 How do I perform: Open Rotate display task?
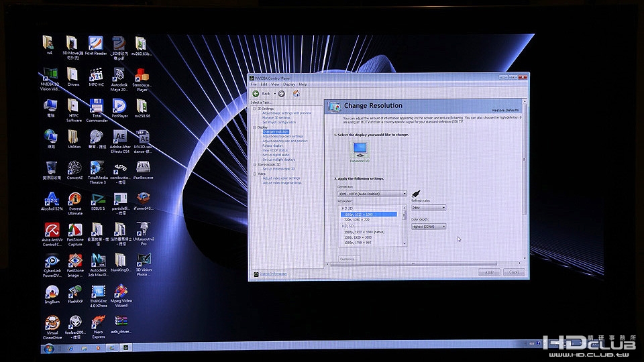click(x=273, y=145)
